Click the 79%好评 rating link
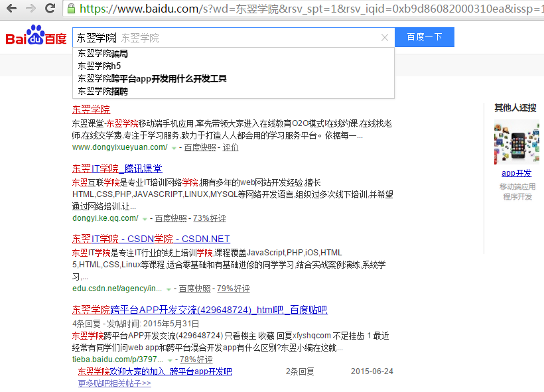 (x=233, y=289)
